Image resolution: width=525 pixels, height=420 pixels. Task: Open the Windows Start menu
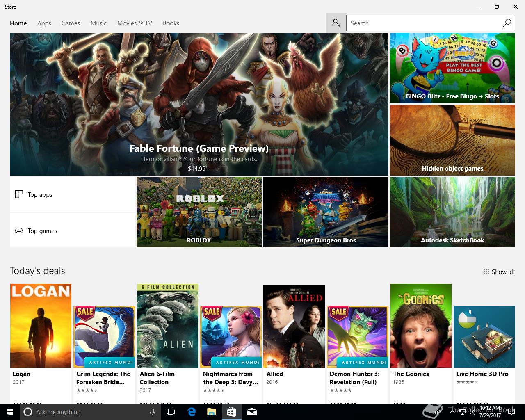tap(9, 412)
